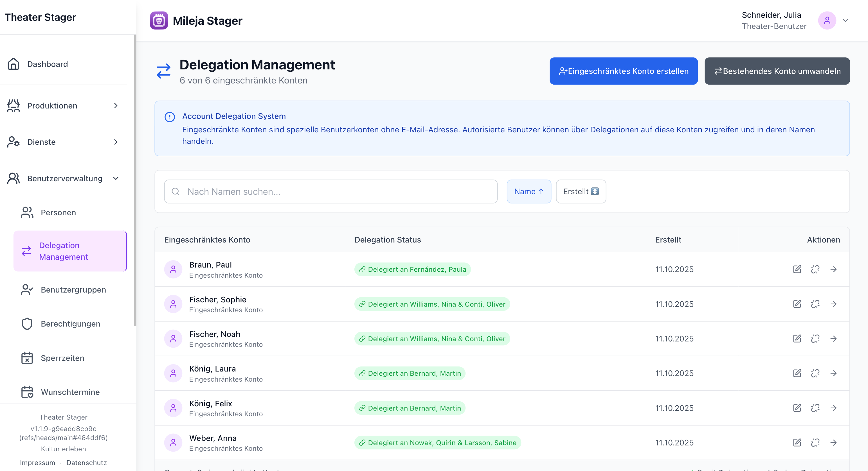Click the Nach Namen suchen field
The image size is (868, 471).
click(330, 192)
